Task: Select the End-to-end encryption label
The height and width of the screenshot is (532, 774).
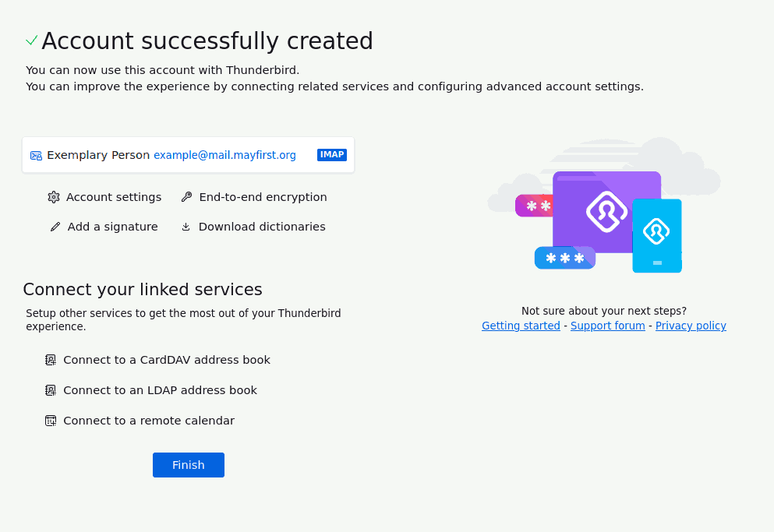Action: (263, 197)
